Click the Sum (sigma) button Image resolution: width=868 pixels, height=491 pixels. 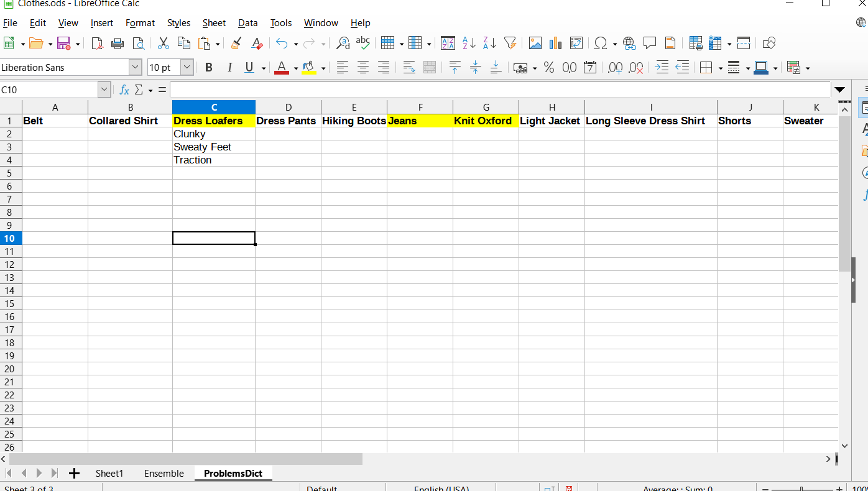(139, 89)
